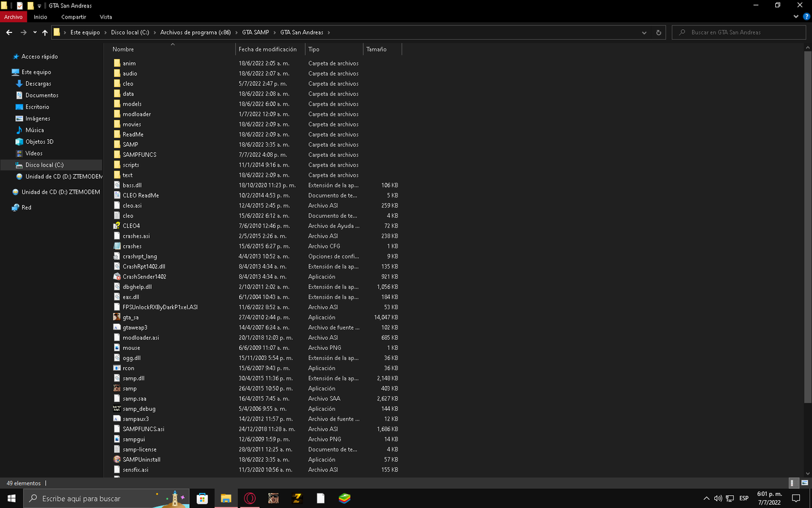This screenshot has height=508, width=812.
Task: Launch BlueStacks from the taskbar
Action: [x=344, y=498]
